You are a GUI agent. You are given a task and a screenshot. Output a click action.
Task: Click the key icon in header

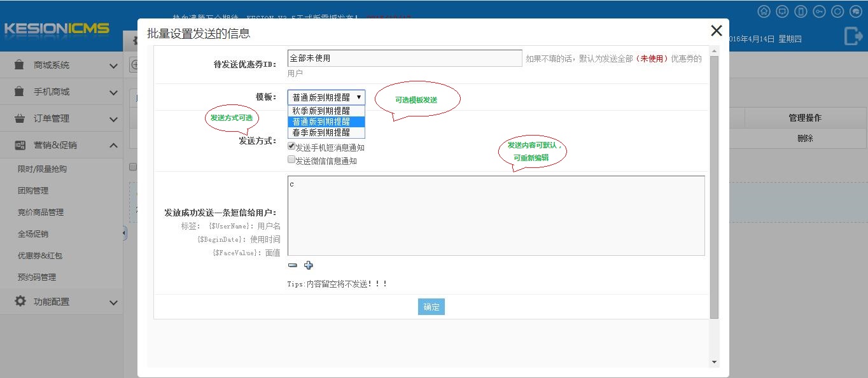point(820,11)
